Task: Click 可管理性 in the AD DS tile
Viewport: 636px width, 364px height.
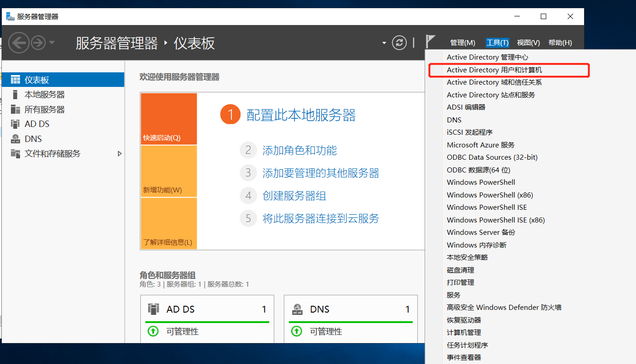Action: click(183, 332)
